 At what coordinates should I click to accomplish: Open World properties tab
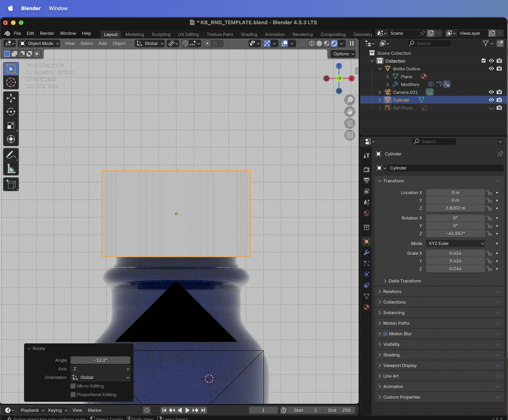click(x=367, y=213)
